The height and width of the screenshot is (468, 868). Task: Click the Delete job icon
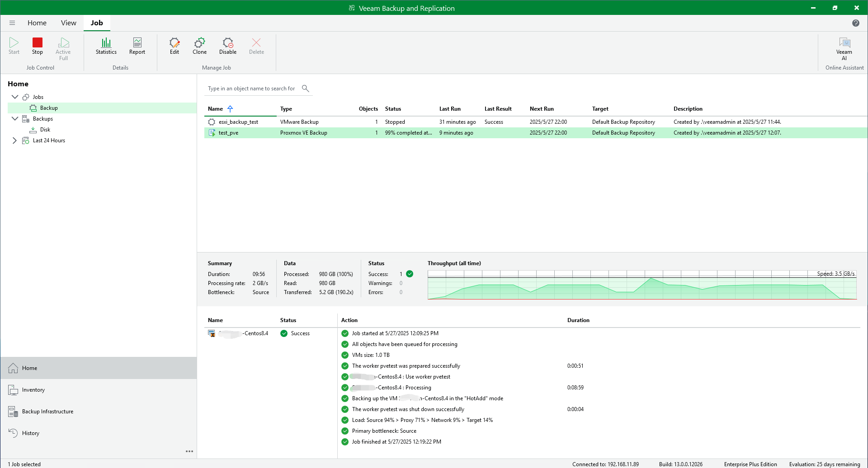pyautogui.click(x=256, y=43)
